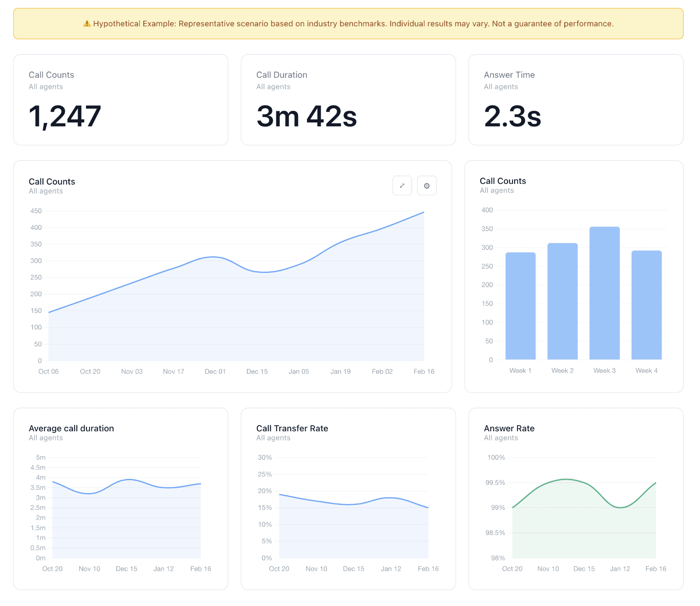700x606 pixels.
Task: Click the Answer Time card title
Action: click(x=510, y=75)
